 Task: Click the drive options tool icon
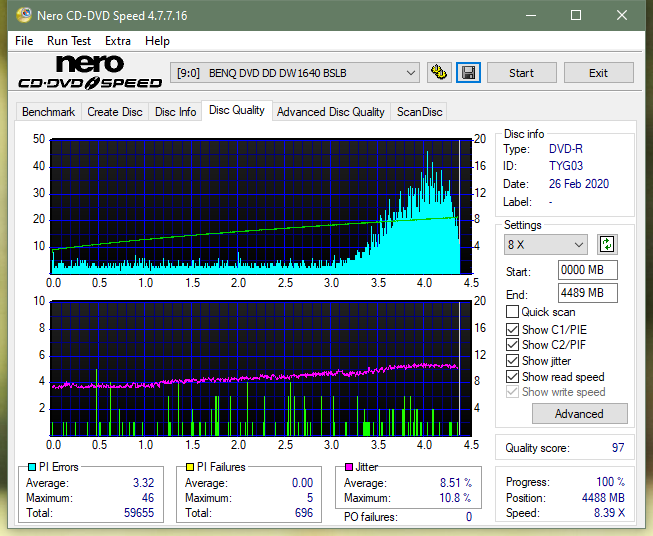pyautogui.click(x=439, y=73)
